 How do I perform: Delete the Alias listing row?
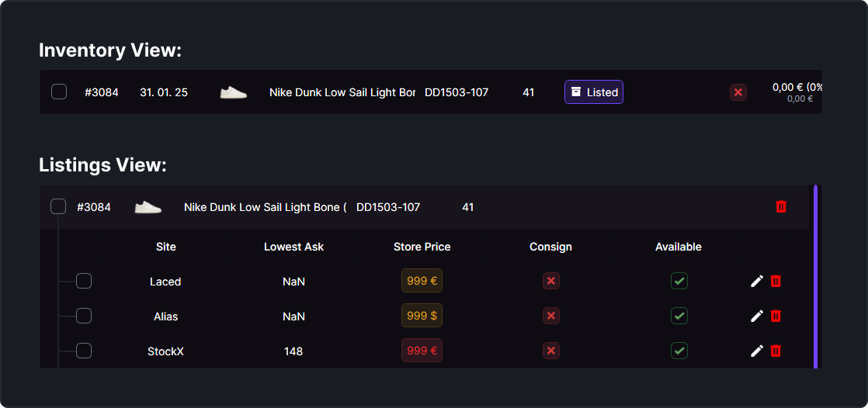[776, 316]
